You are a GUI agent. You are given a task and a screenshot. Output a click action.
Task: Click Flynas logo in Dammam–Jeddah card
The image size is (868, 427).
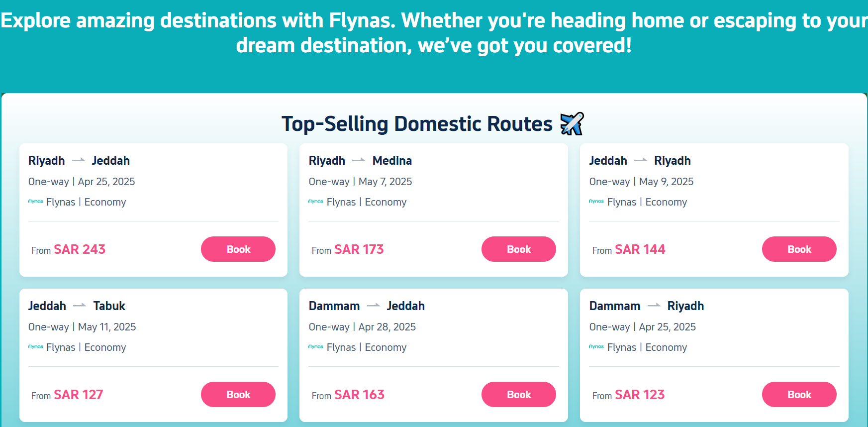(316, 347)
